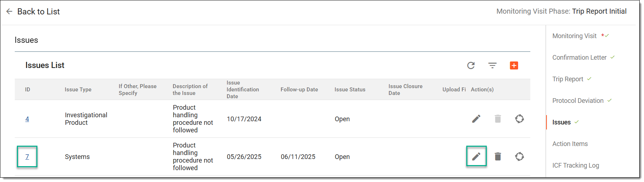Click Open status for issue 7
The image size is (644, 182).
(342, 157)
